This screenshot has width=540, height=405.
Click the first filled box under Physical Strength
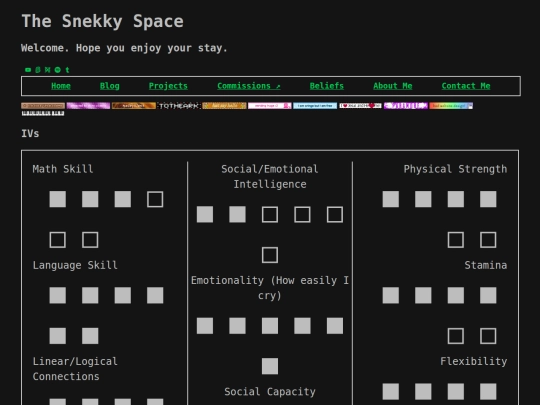coord(391,199)
